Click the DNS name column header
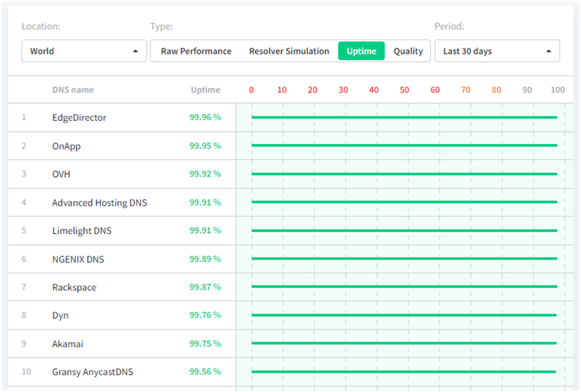This screenshot has height=392, width=581. (73, 90)
